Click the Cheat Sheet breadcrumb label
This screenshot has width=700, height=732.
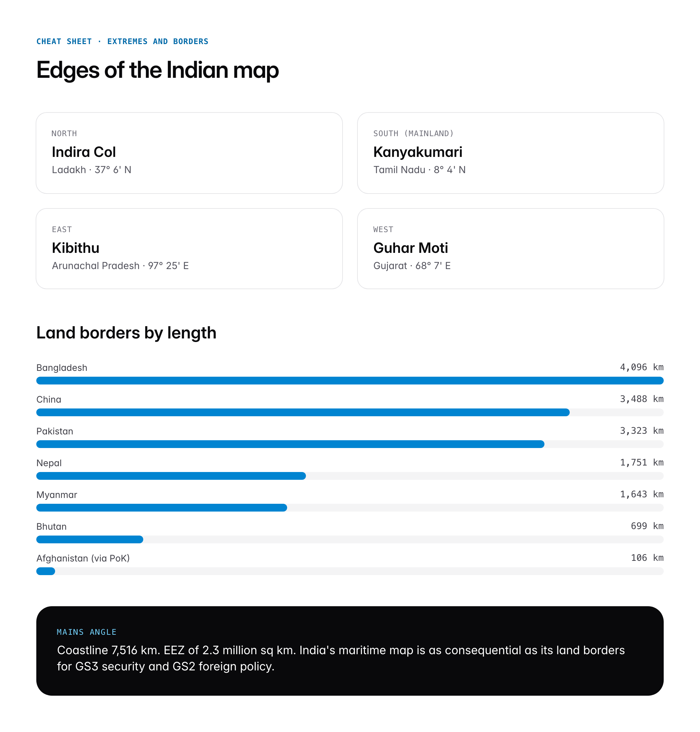(x=122, y=41)
